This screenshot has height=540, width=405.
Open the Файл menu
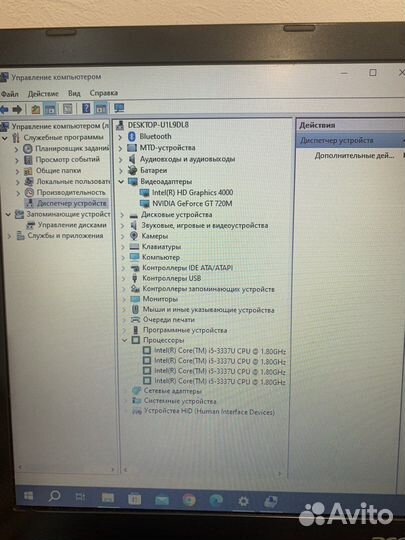(x=10, y=94)
